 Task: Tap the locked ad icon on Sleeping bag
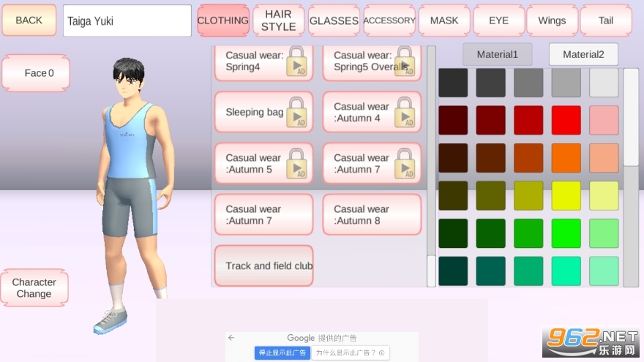(296, 112)
